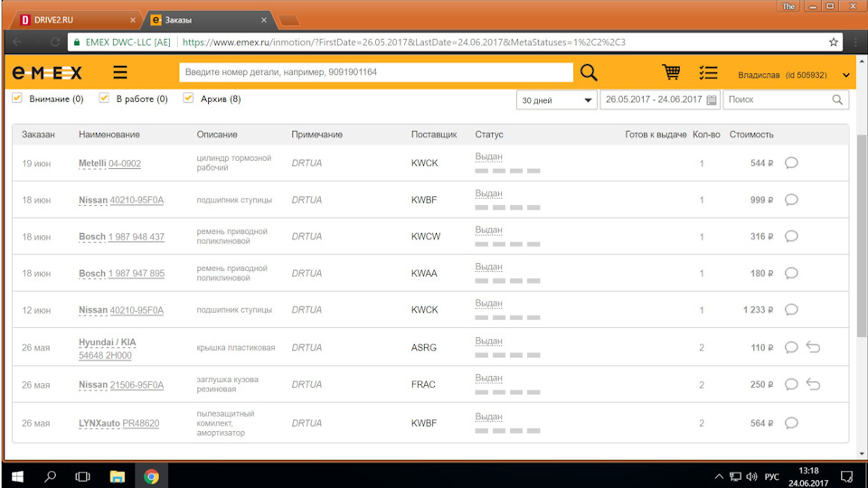This screenshot has width=868, height=488.
Task: Open the hamburger menu next to EMEX logo
Action: (120, 72)
